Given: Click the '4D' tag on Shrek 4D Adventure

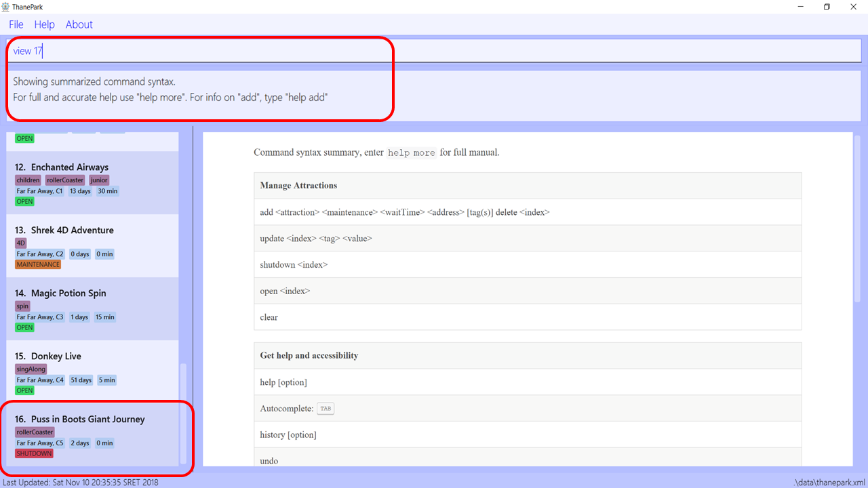Looking at the screenshot, I should [x=21, y=243].
